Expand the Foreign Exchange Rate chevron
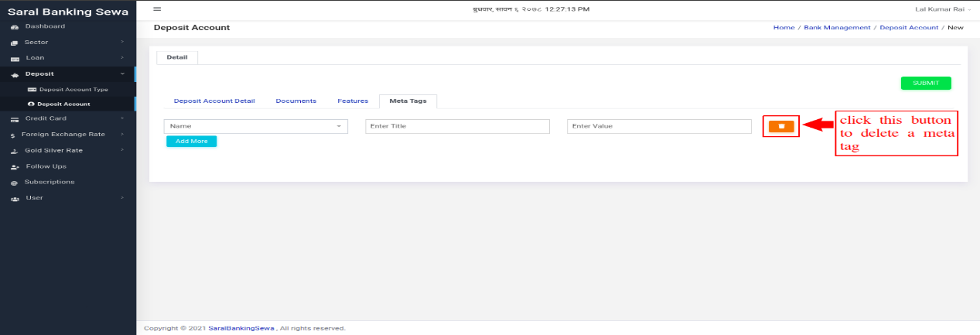This screenshot has width=980, height=335. tap(122, 134)
